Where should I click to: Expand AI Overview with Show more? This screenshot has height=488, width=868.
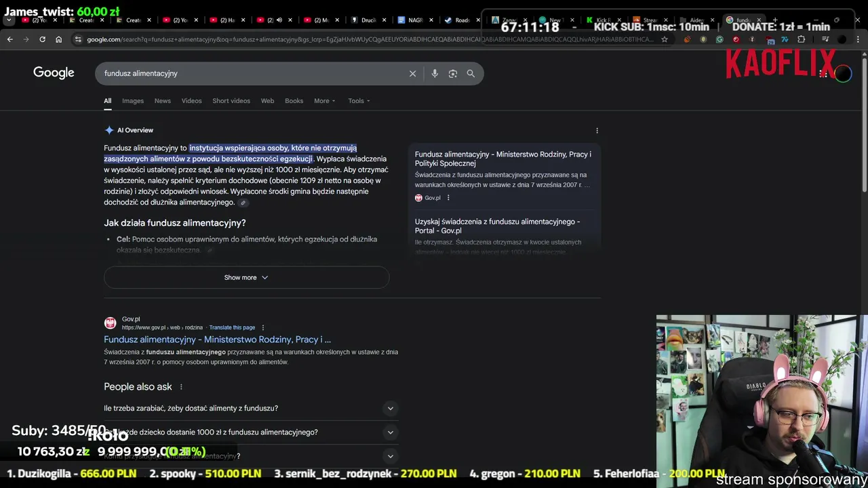click(246, 277)
